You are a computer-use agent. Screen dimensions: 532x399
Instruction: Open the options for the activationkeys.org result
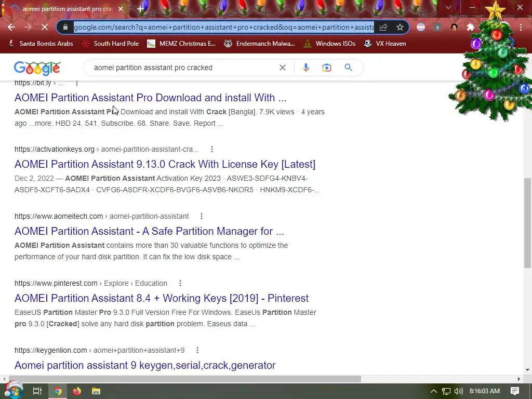point(212,149)
